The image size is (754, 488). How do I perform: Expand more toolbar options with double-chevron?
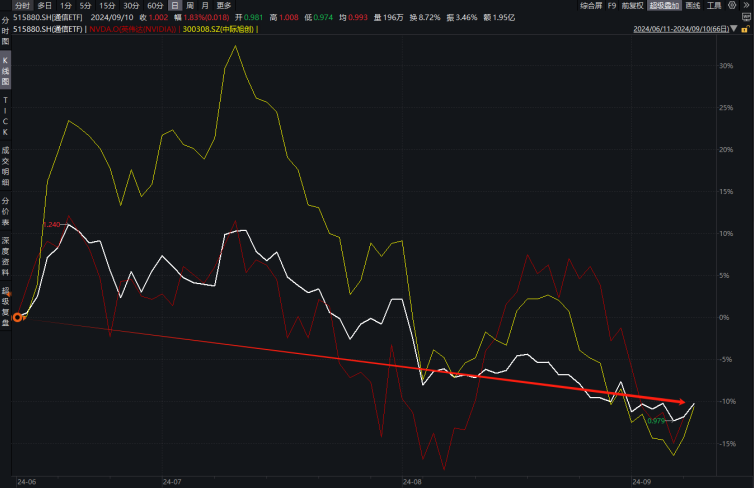pyautogui.click(x=746, y=5)
